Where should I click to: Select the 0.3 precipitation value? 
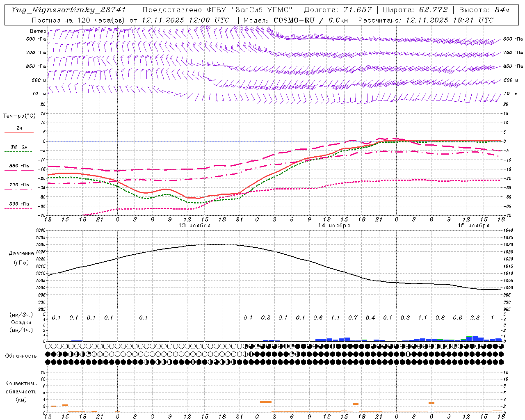click(x=405, y=318)
